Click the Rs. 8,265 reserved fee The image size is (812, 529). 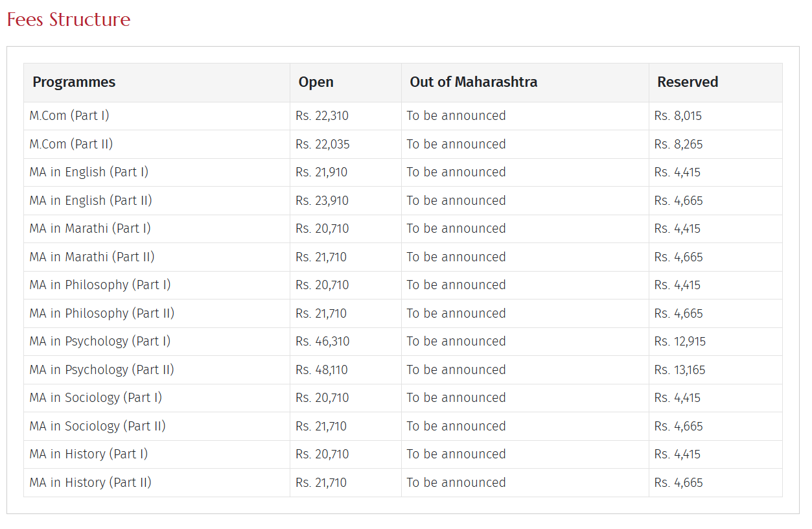679,144
